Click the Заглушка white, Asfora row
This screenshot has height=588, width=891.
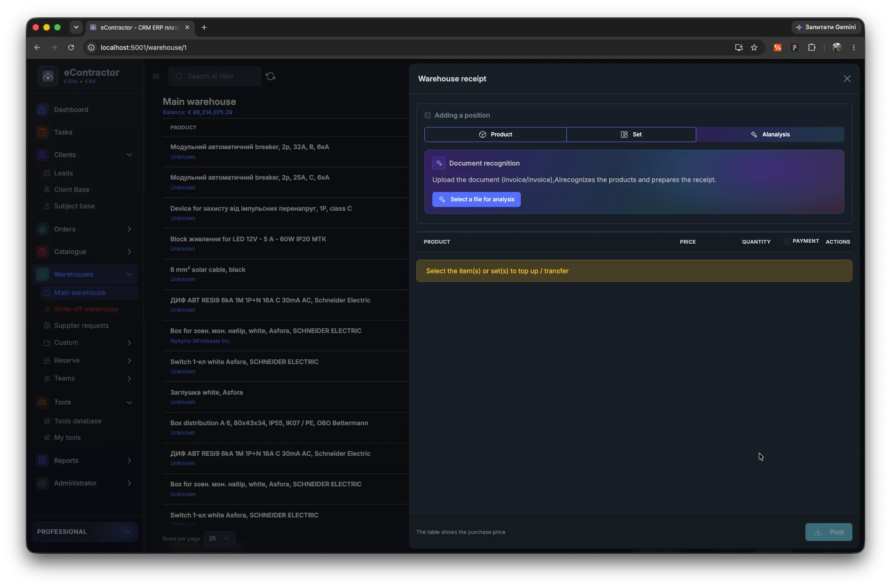coord(286,397)
